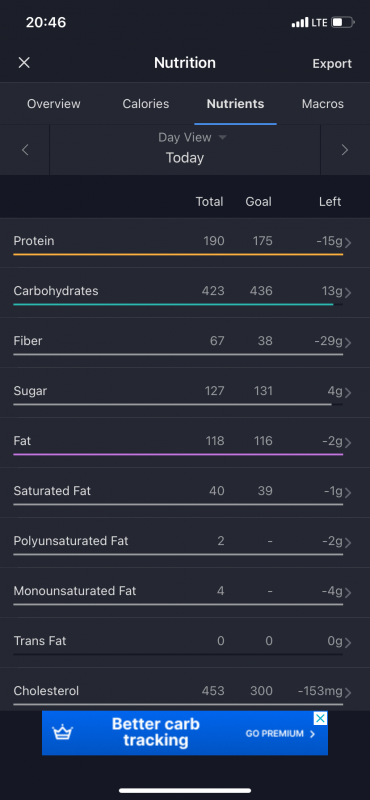Viewport: 370px width, 800px height.
Task: Tap the premium crown icon in banner
Action: (x=63, y=733)
